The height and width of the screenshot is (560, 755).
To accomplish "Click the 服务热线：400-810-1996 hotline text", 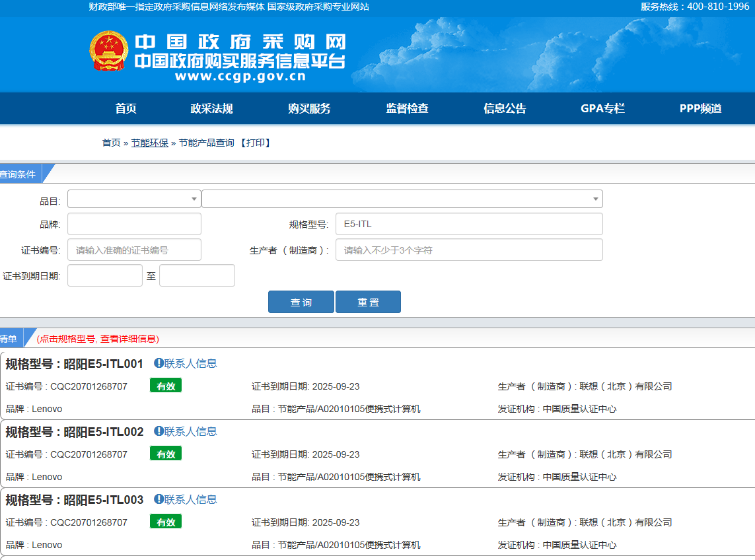I will click(x=695, y=7).
